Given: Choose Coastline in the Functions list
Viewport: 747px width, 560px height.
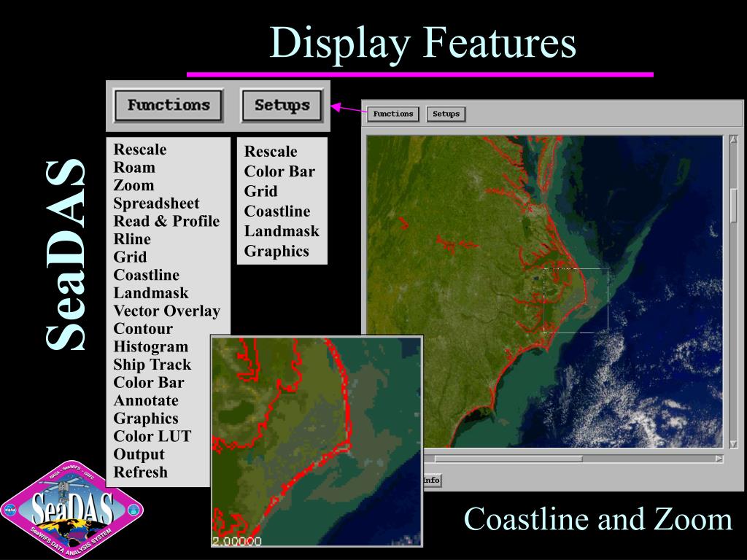Looking at the screenshot, I should [146, 275].
